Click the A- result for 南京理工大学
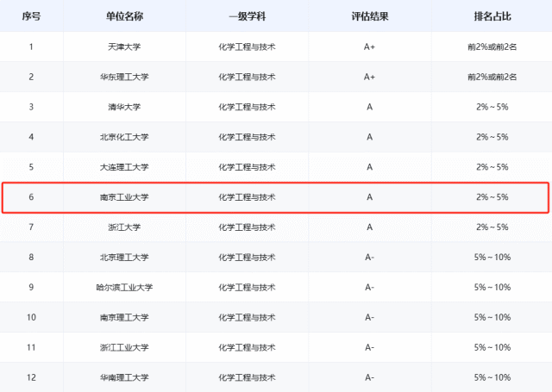Image resolution: width=552 pixels, height=392 pixels. point(369,317)
